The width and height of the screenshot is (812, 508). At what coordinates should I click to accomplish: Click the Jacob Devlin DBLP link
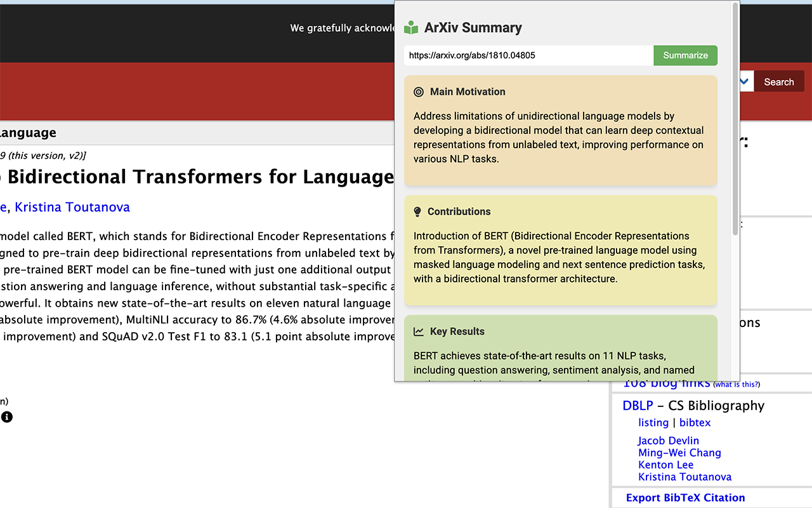tap(668, 440)
